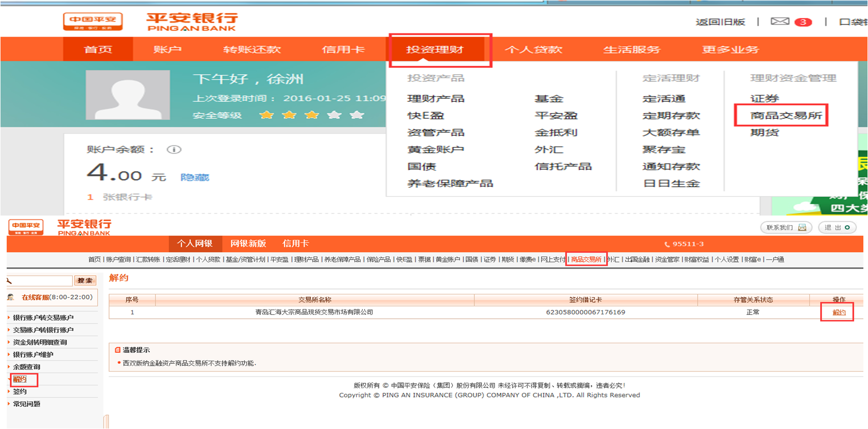Open the 投资理财 navigation menu

point(435,49)
